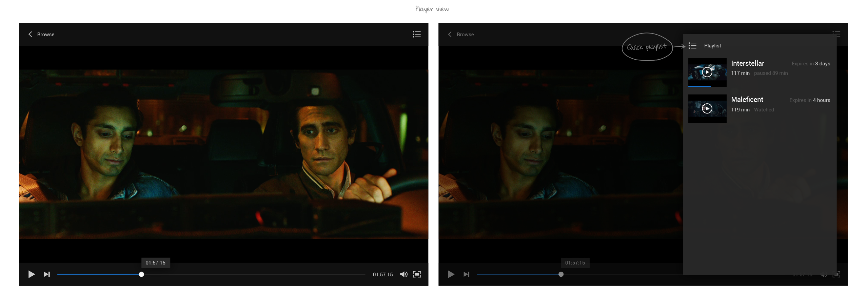Screen dimensions: 868x297
Task: Click the left player progress slider handle
Action: (x=141, y=274)
